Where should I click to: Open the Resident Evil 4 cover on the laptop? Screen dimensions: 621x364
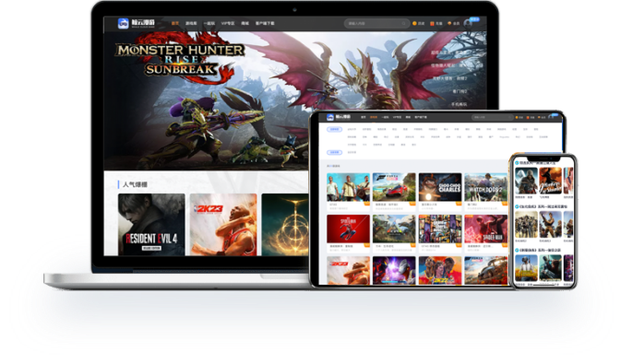(151, 224)
